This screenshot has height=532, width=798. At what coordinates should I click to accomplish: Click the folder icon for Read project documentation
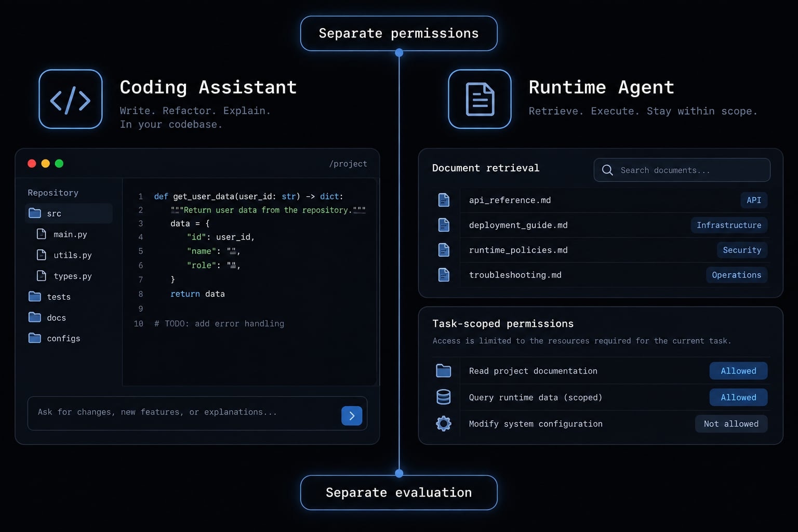coord(444,370)
